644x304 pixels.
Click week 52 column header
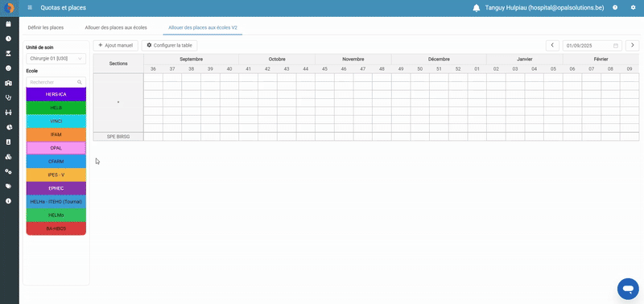pos(458,69)
